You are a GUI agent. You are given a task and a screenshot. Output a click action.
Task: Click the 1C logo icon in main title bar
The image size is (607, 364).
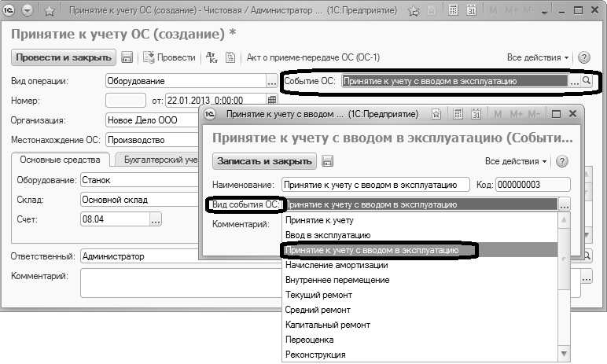click(9, 10)
